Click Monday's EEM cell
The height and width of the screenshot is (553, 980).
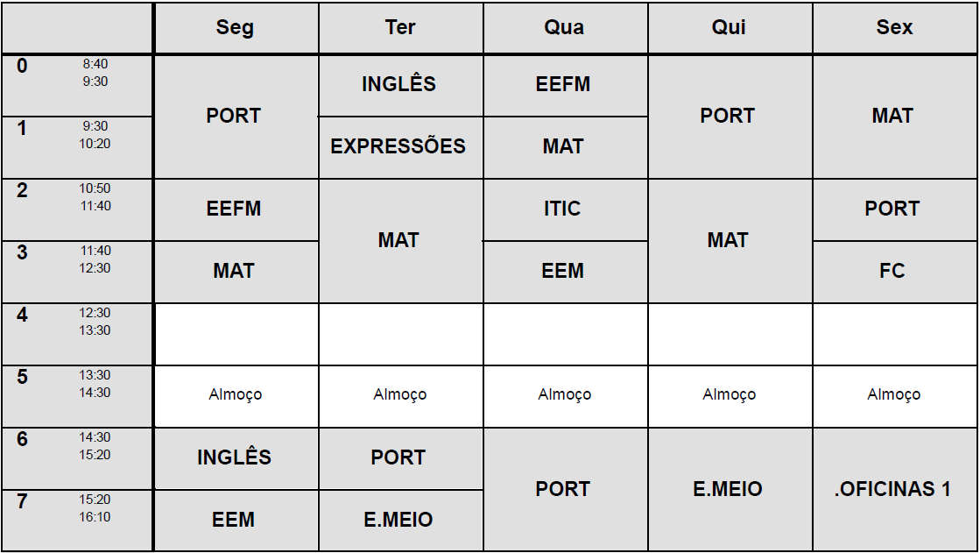[x=234, y=520]
